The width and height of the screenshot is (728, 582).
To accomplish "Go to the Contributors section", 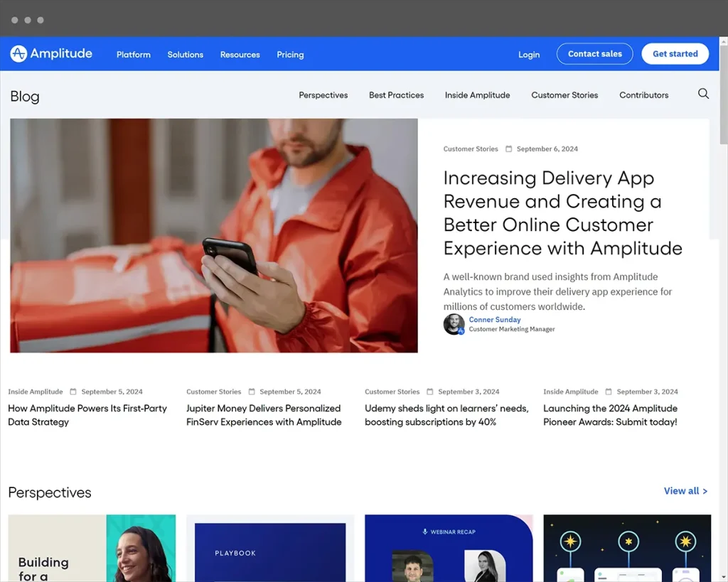I will tap(643, 95).
